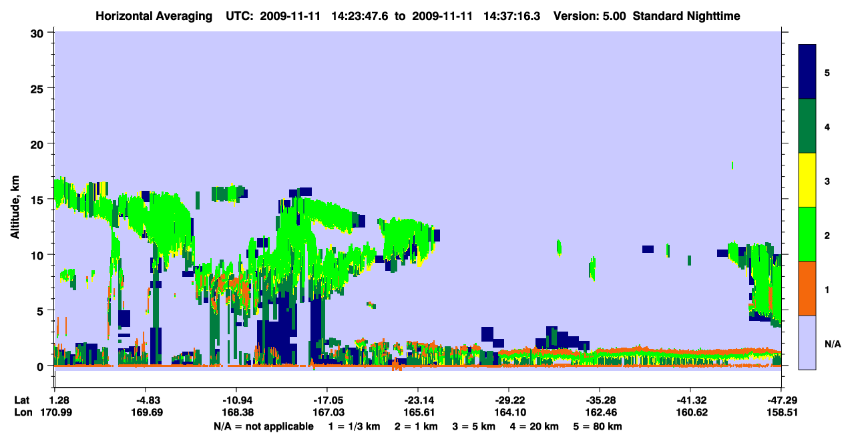Click the y-axis tick label 15
This screenshot has height=445, width=868.
[x=38, y=199]
